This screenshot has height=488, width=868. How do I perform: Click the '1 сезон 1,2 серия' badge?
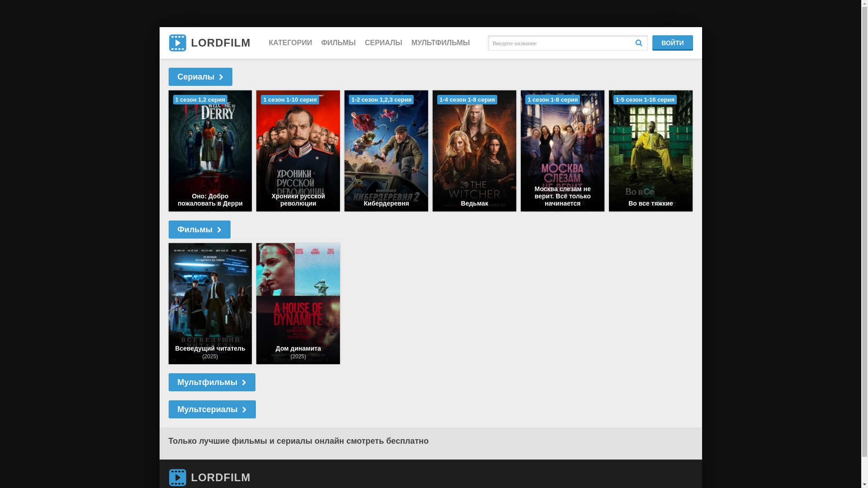point(200,99)
